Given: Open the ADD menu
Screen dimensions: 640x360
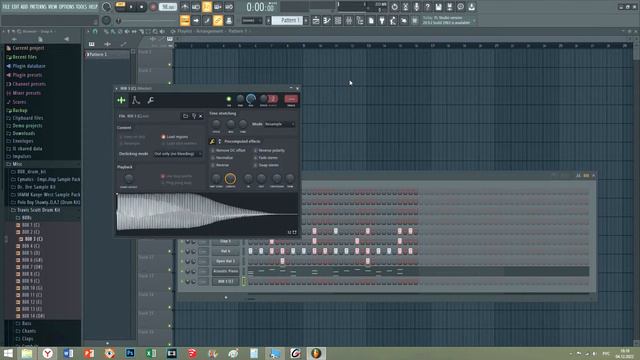Looking at the screenshot, I should pos(24,7).
